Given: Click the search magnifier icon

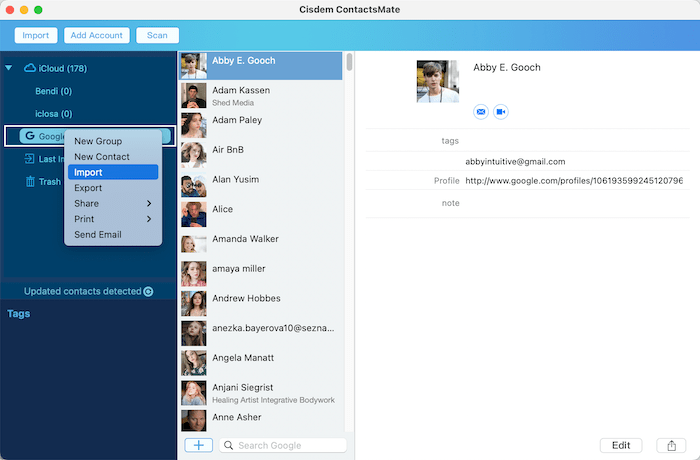Looking at the screenshot, I should pos(228,445).
